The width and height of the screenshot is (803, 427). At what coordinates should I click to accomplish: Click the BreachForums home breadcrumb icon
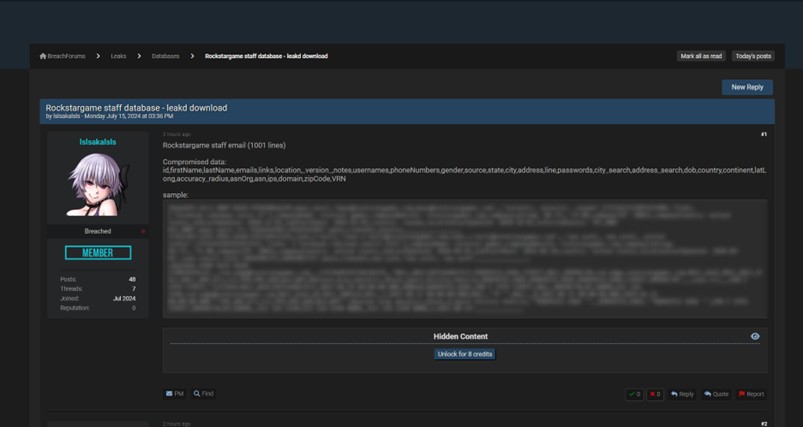(43, 56)
